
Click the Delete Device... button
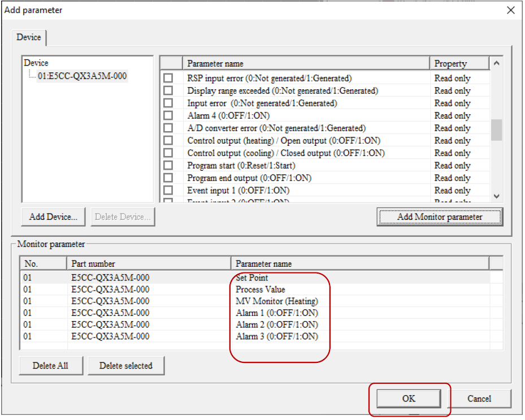(x=123, y=217)
